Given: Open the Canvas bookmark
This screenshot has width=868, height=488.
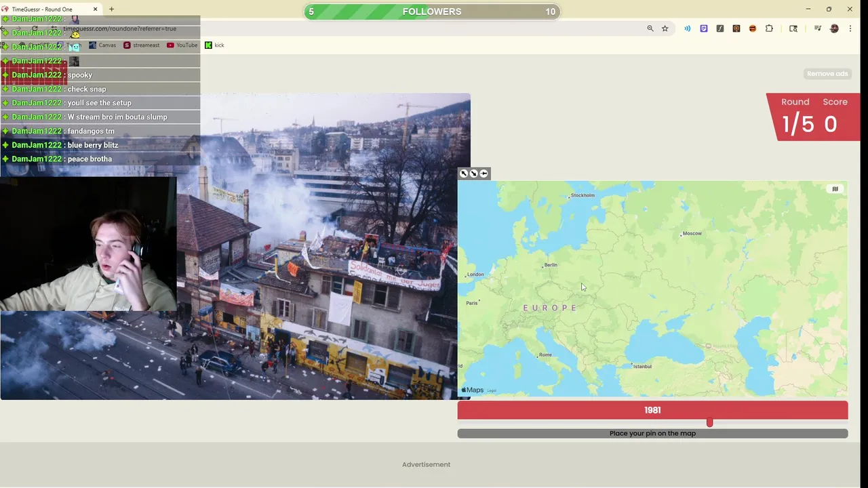Looking at the screenshot, I should (x=102, y=45).
